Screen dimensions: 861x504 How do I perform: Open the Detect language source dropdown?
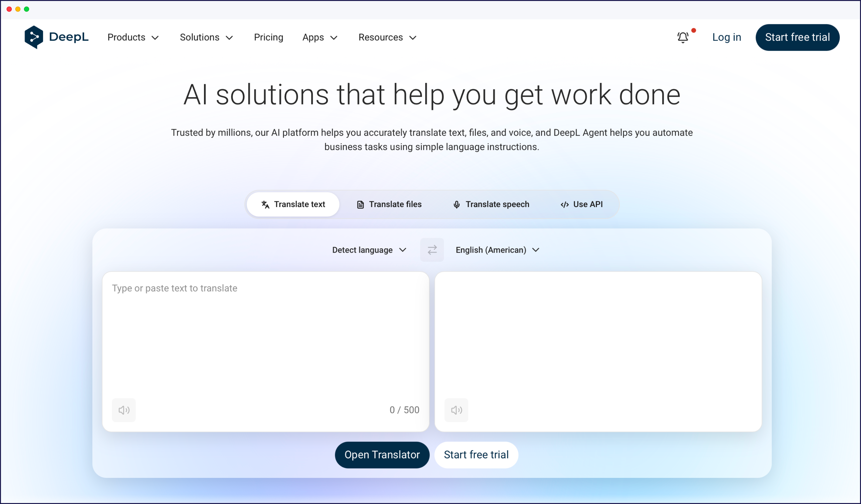pyautogui.click(x=369, y=250)
